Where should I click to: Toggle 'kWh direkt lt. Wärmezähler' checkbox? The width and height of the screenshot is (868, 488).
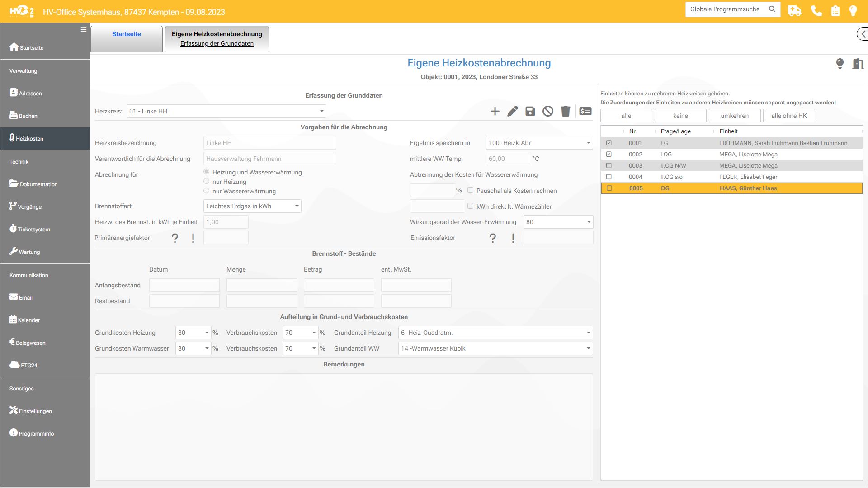click(471, 206)
